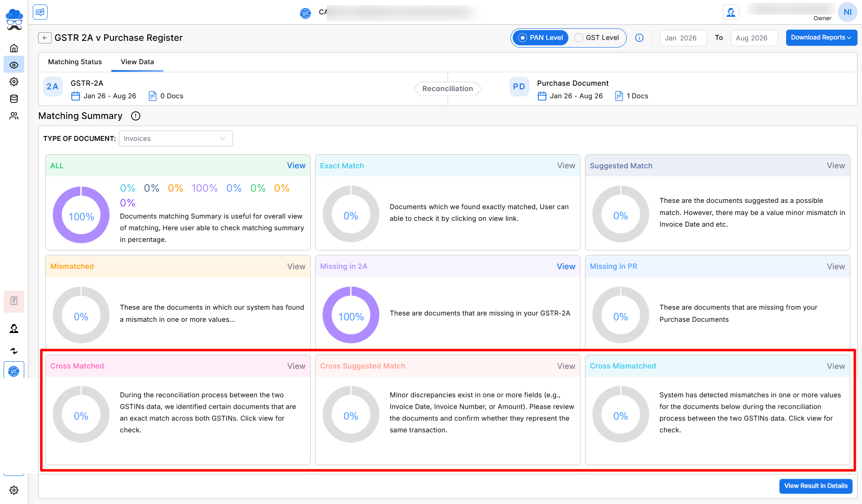This screenshot has height=504, width=862.
Task: Open the gear settings icon below eye icon
Action: 14,82
